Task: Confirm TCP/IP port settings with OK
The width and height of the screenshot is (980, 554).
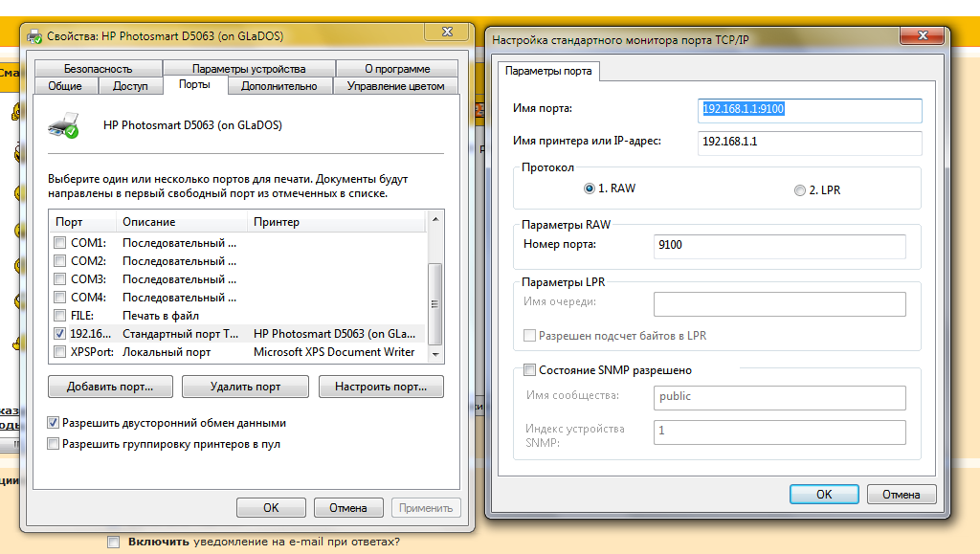Action: point(824,494)
